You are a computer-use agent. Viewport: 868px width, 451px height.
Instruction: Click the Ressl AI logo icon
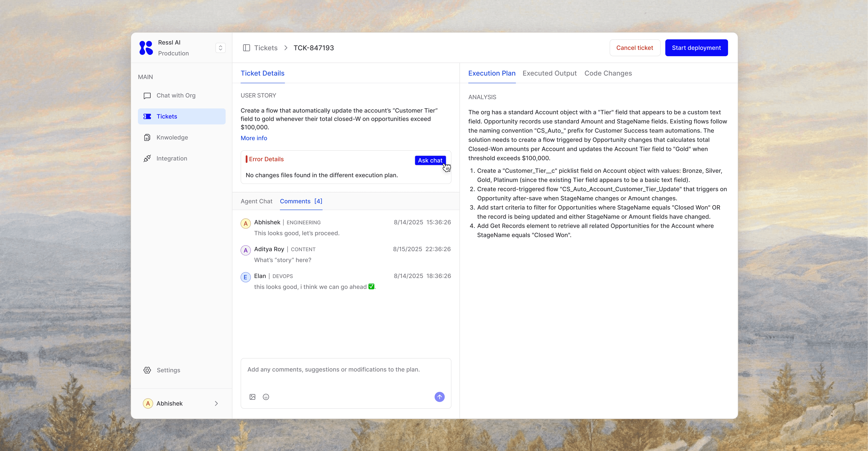pyautogui.click(x=146, y=48)
